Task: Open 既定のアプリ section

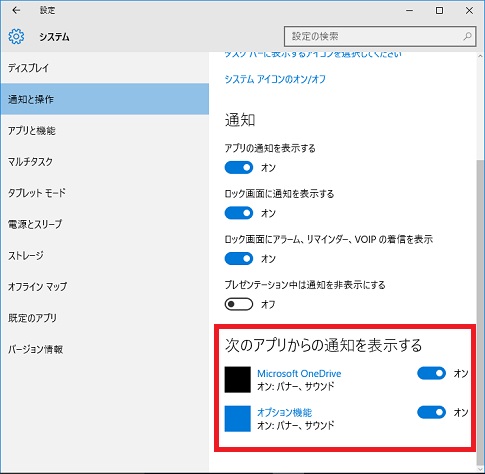Action: coord(105,318)
